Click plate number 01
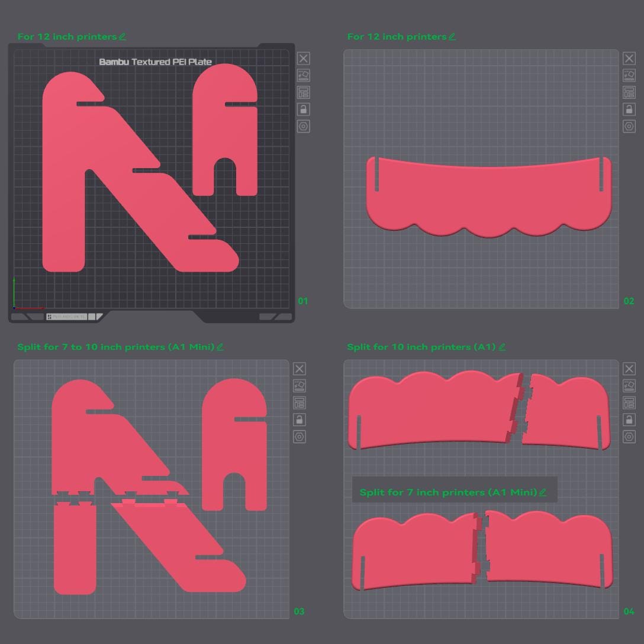The width and height of the screenshot is (644, 644). point(302,301)
